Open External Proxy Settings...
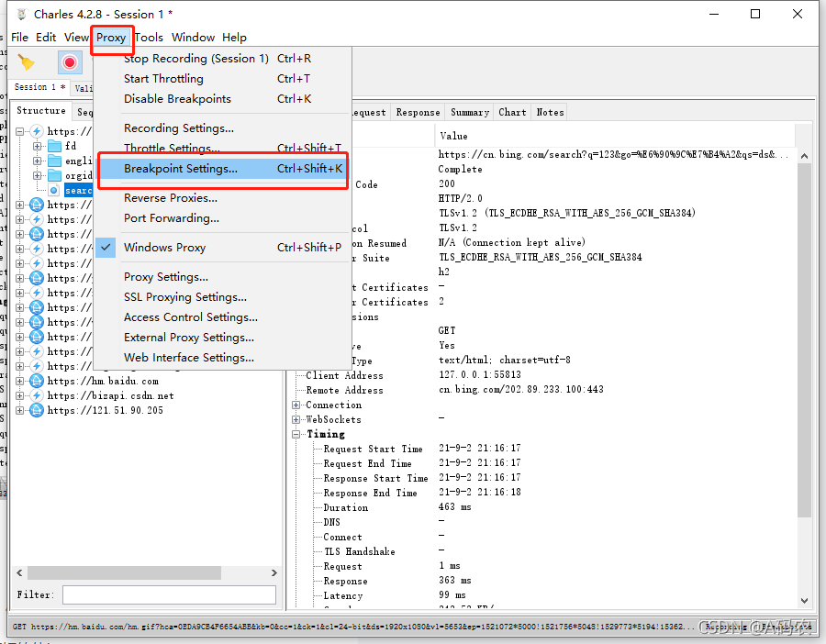826x644 pixels. (x=222, y=338)
